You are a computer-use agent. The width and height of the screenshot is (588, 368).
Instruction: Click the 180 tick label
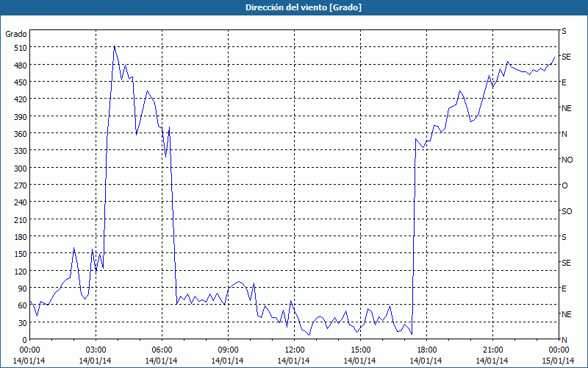pos(21,237)
